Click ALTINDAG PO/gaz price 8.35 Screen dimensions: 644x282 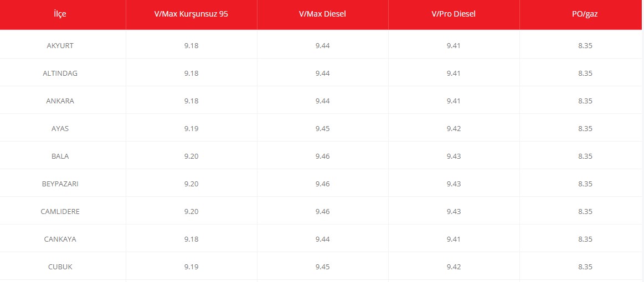pos(585,74)
